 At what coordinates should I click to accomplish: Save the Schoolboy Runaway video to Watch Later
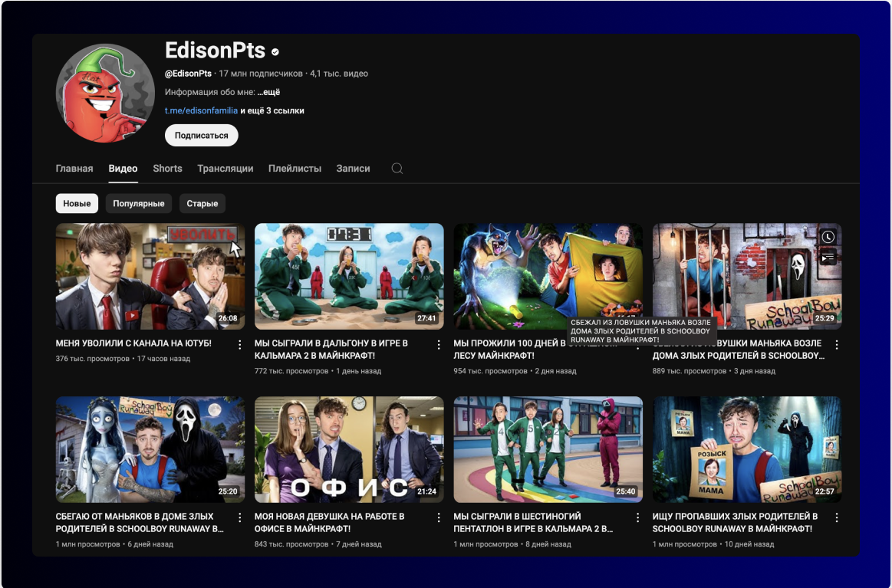828,237
